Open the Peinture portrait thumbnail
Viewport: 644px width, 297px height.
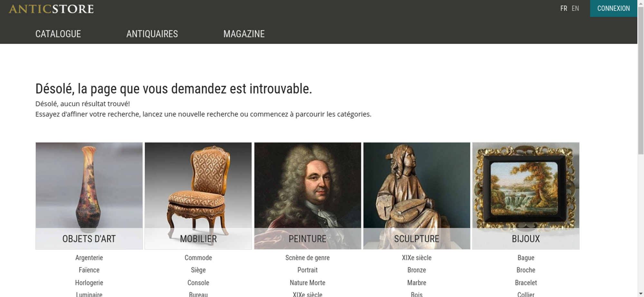pos(308,196)
